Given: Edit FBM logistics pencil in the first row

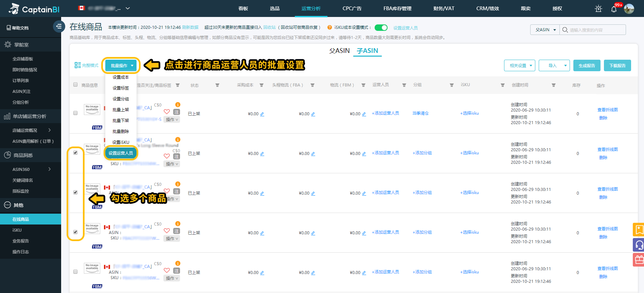Looking at the screenshot, I should pos(364,114).
